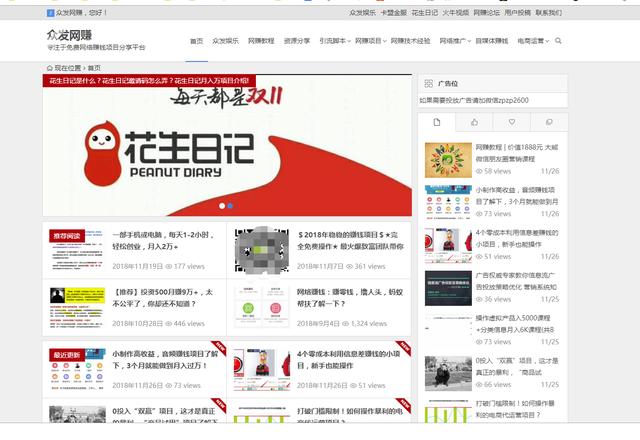Click the 众发网赚 site logo title

pos(69,35)
